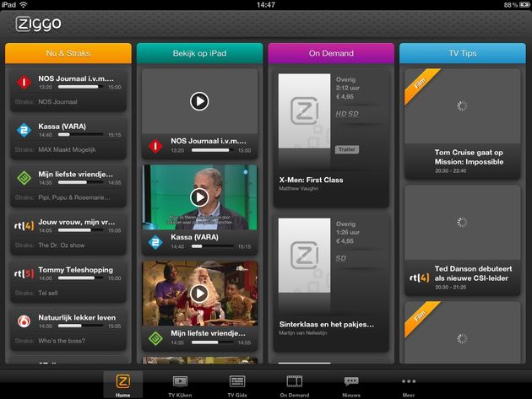
Task: Select the purple On Demand column header
Action: point(331,53)
